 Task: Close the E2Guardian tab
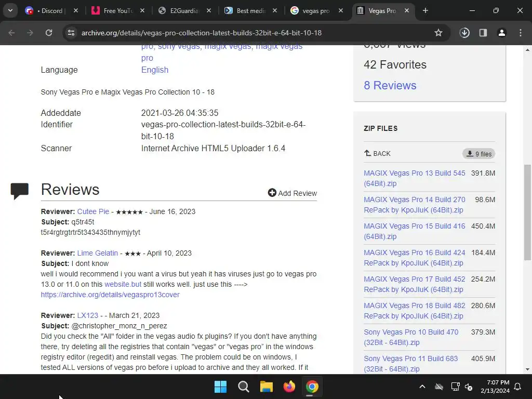click(x=209, y=11)
